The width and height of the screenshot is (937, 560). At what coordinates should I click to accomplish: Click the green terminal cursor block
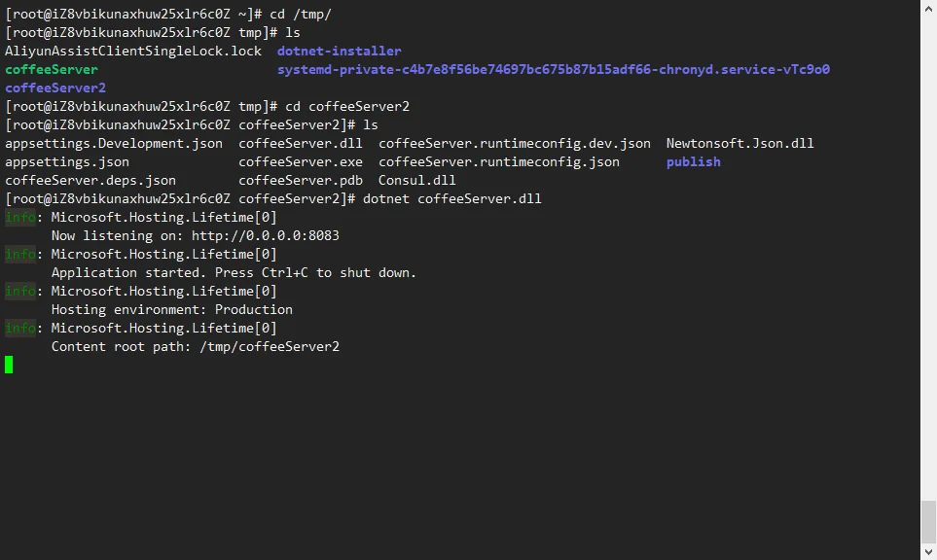point(9,365)
